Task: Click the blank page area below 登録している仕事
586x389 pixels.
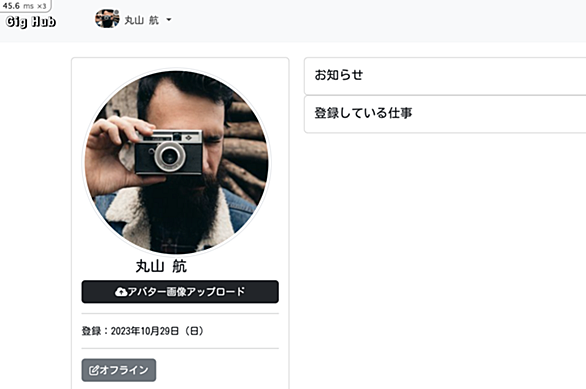Action: (445, 262)
